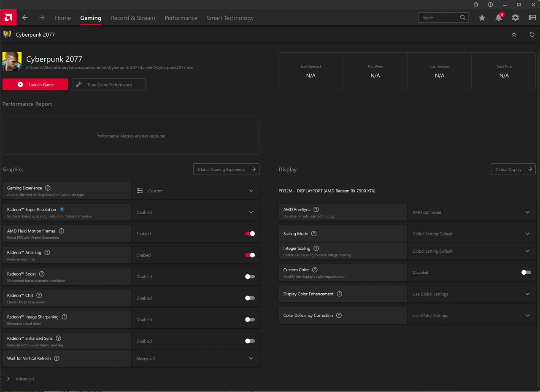Expand the Advanced section

[20, 379]
